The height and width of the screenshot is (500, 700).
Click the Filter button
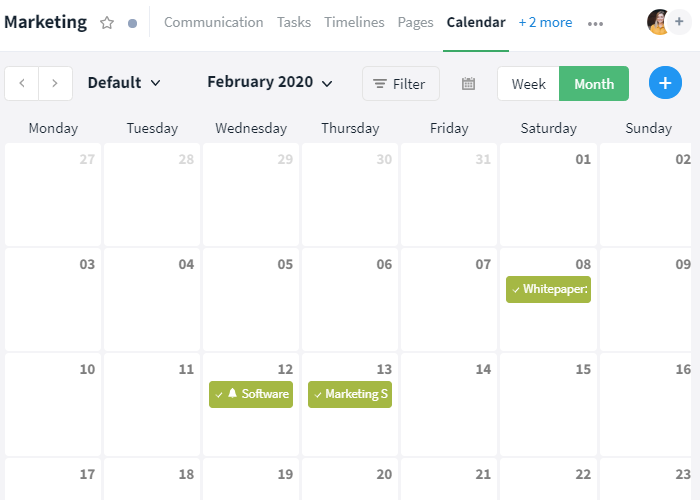[x=400, y=84]
